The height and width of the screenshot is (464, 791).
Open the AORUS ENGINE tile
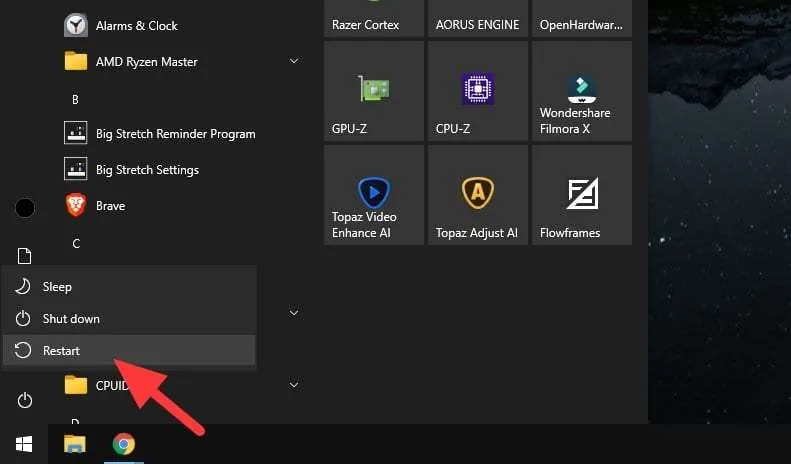coord(478,18)
